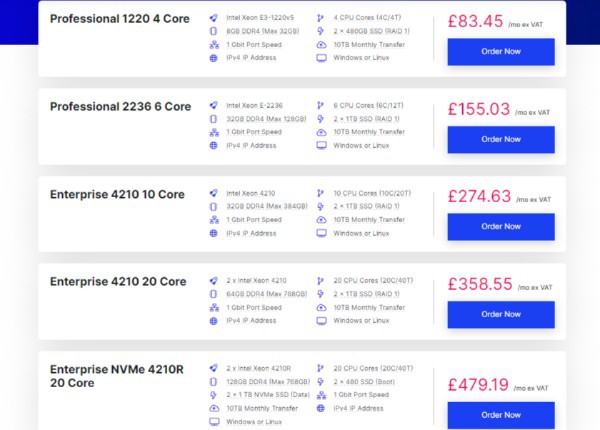Image resolution: width=600 pixels, height=430 pixels.
Task: Select the Professional 1220 4 Core title
Action: click(x=120, y=19)
